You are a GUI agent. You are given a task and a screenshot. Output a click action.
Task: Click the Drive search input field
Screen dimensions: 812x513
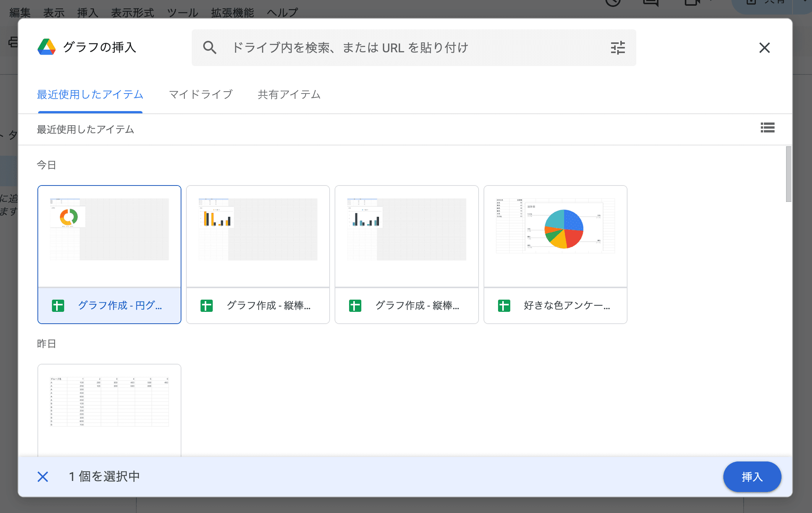pyautogui.click(x=382, y=47)
